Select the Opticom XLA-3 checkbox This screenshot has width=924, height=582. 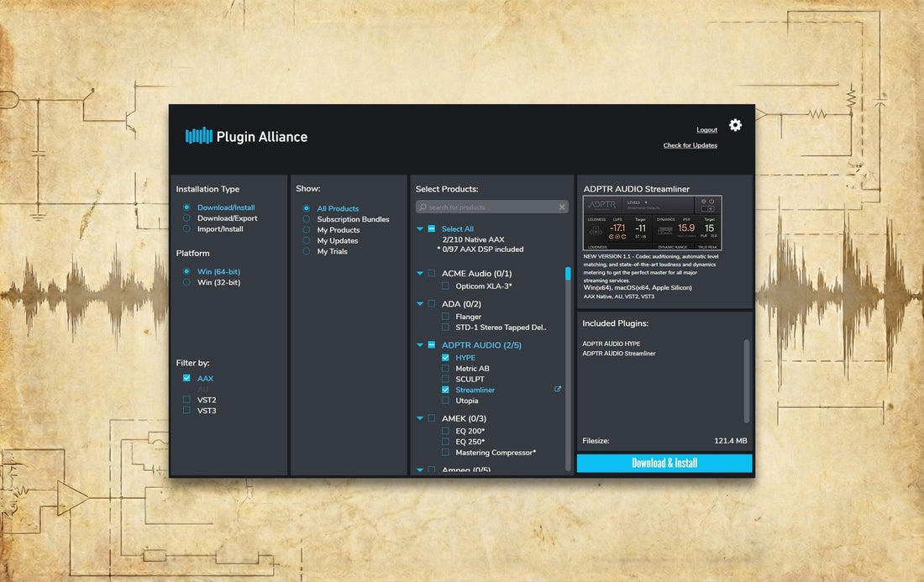(446, 286)
